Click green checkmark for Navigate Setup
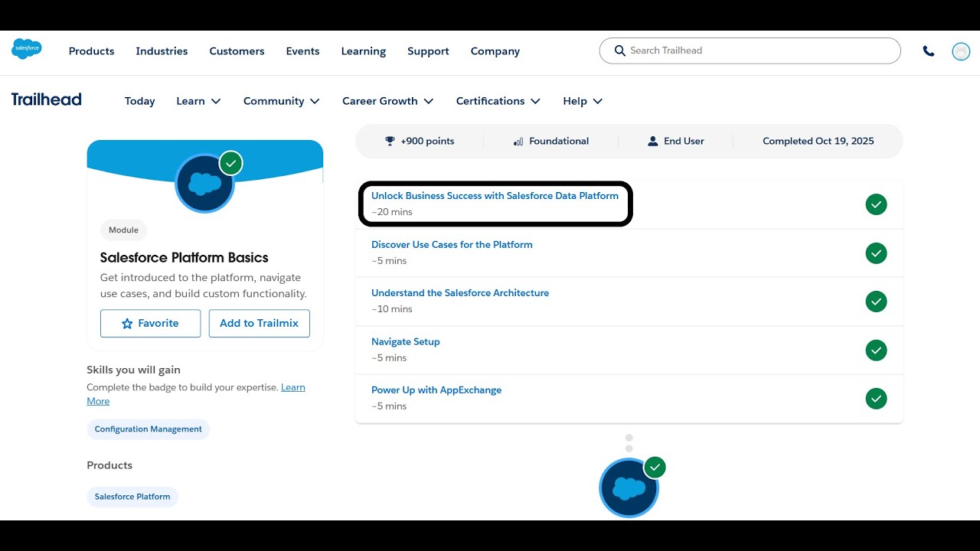 coord(876,350)
